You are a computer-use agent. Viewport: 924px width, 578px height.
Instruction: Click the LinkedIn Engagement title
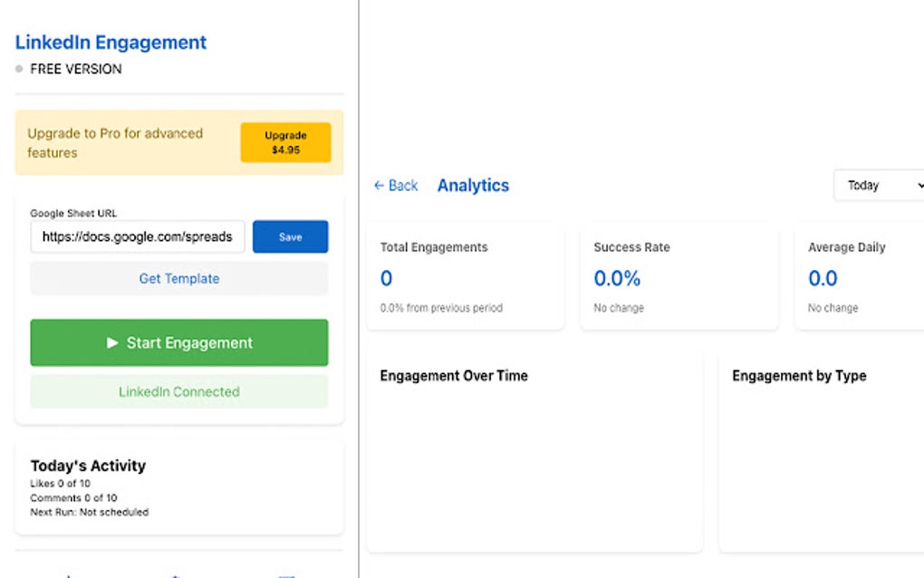coord(111,42)
